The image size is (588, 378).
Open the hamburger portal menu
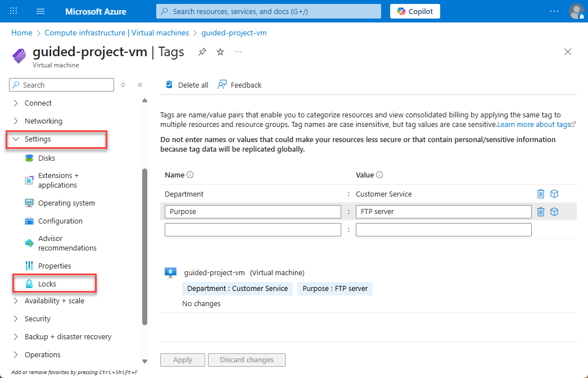(40, 11)
